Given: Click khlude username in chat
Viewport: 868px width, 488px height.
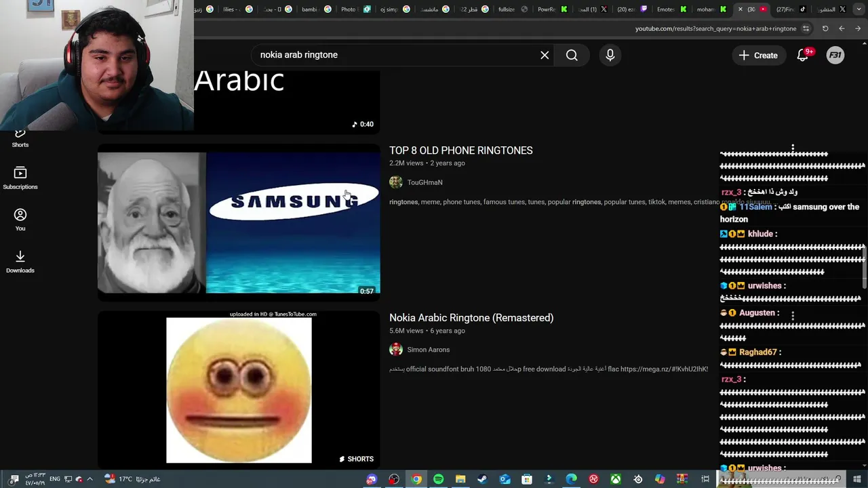Looking at the screenshot, I should (x=760, y=234).
